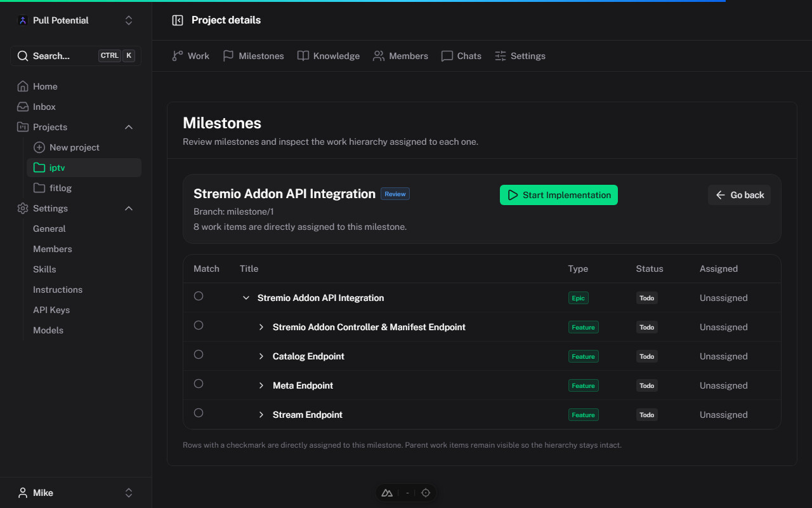Switch to the Work tab

point(190,56)
